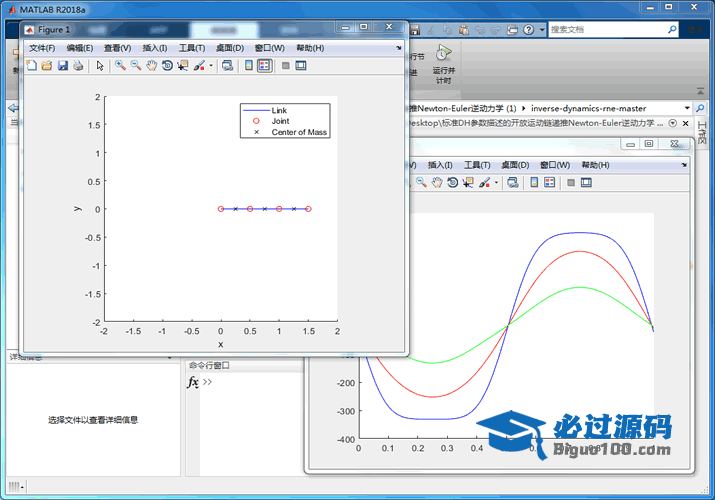Open 工具(T) menu in second figure window
715x500 pixels.
[477, 165]
